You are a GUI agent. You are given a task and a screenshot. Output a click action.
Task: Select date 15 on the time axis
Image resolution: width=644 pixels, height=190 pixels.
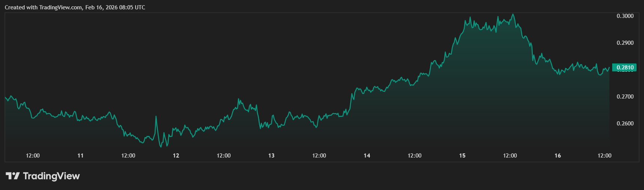462,156
